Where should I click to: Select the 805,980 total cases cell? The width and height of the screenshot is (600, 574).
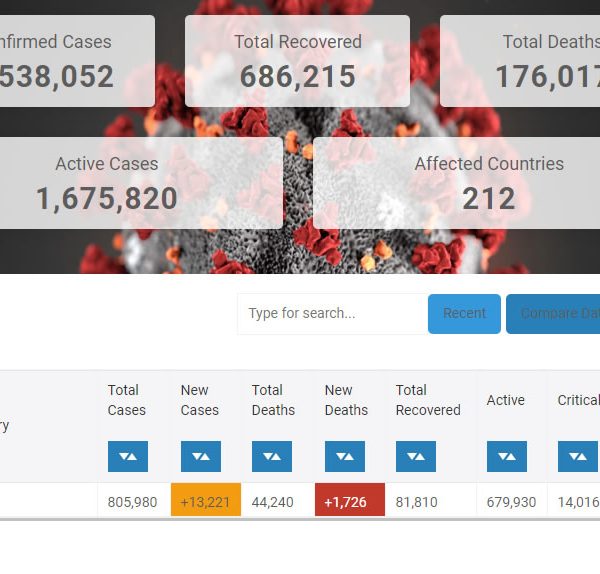click(133, 502)
